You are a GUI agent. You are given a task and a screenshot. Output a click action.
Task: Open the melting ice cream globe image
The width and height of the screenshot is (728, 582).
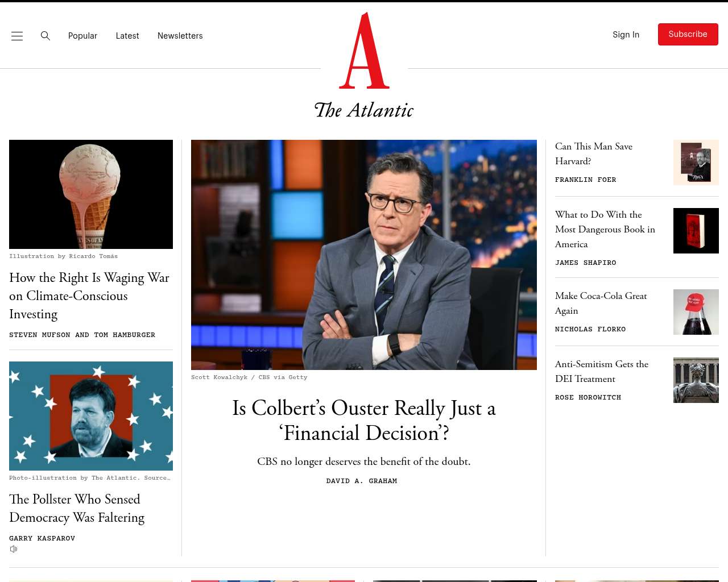(x=91, y=194)
